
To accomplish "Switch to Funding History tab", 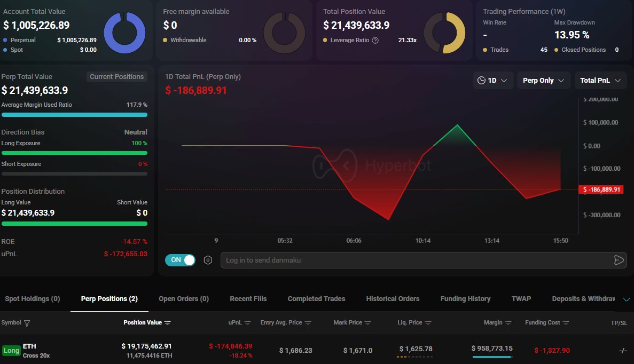I will tap(465, 299).
